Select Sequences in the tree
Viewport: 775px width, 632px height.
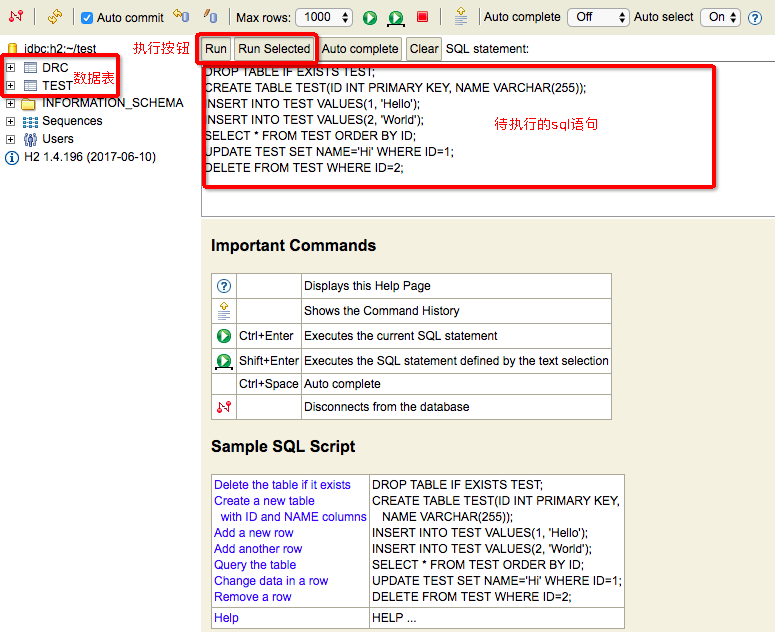coord(72,121)
